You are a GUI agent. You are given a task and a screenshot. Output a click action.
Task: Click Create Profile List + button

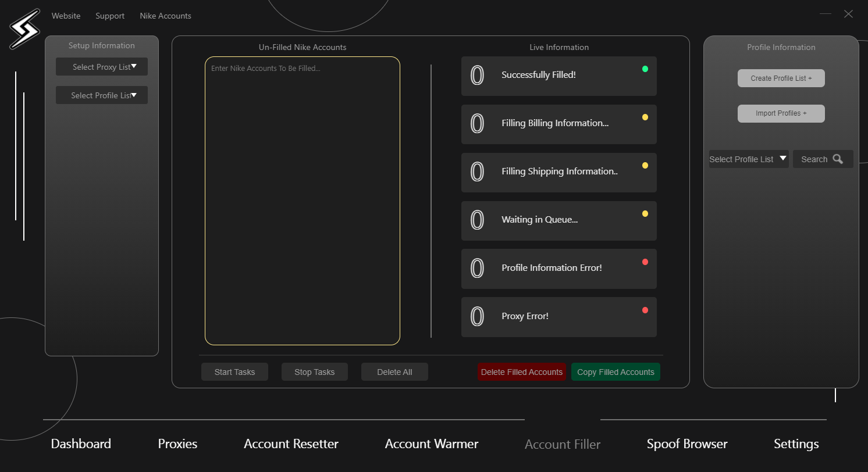[781, 78]
